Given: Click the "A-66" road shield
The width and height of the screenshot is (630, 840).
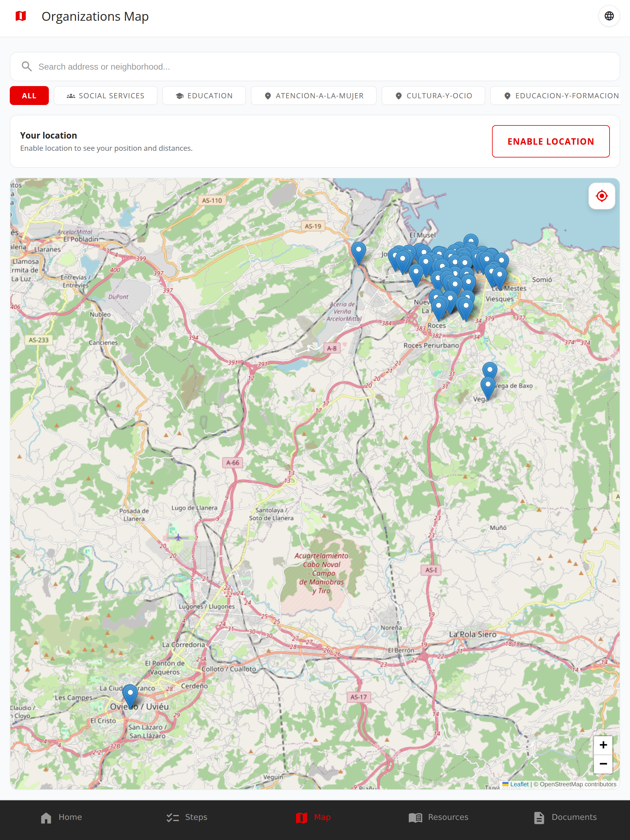Looking at the screenshot, I should click(x=233, y=462).
